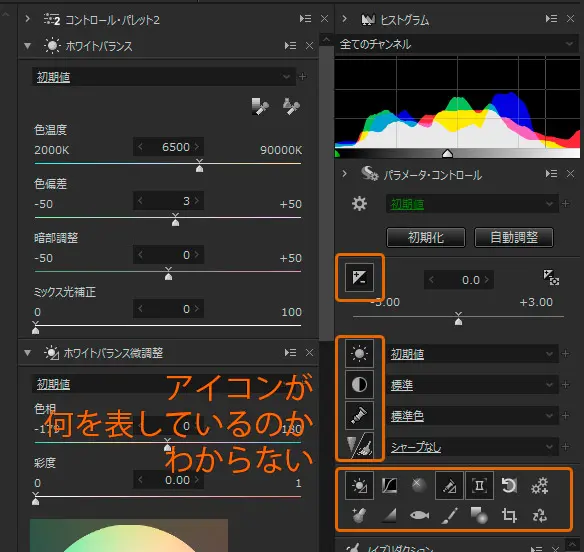584x552 pixels.
Task: Increase exposure bias 0.0 with right arrow
Action: click(486, 280)
